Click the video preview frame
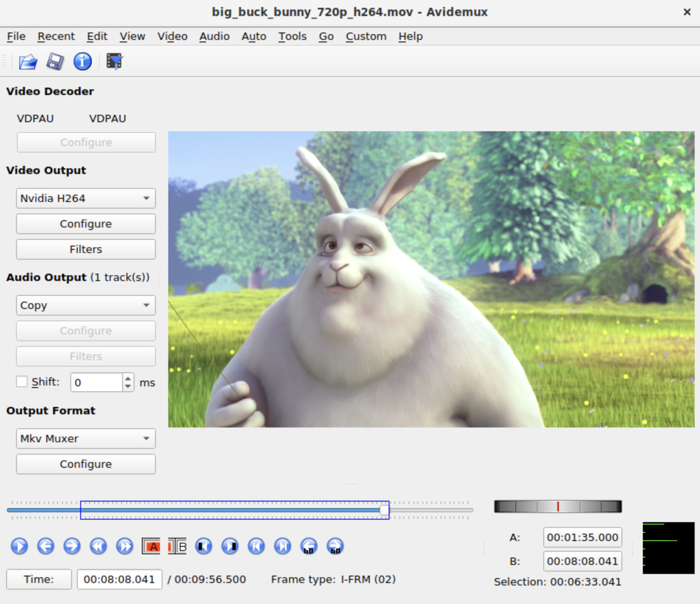The image size is (700, 604). coord(431,279)
